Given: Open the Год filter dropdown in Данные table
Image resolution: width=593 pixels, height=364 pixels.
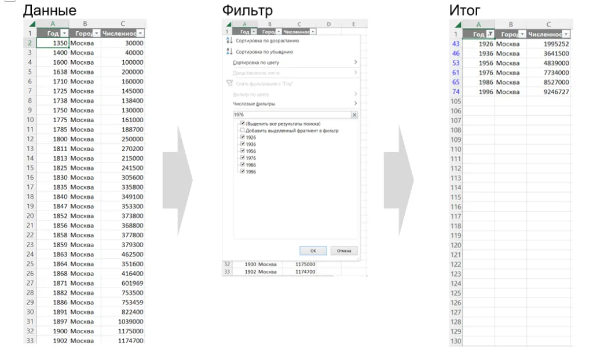Looking at the screenshot, I should tap(64, 33).
